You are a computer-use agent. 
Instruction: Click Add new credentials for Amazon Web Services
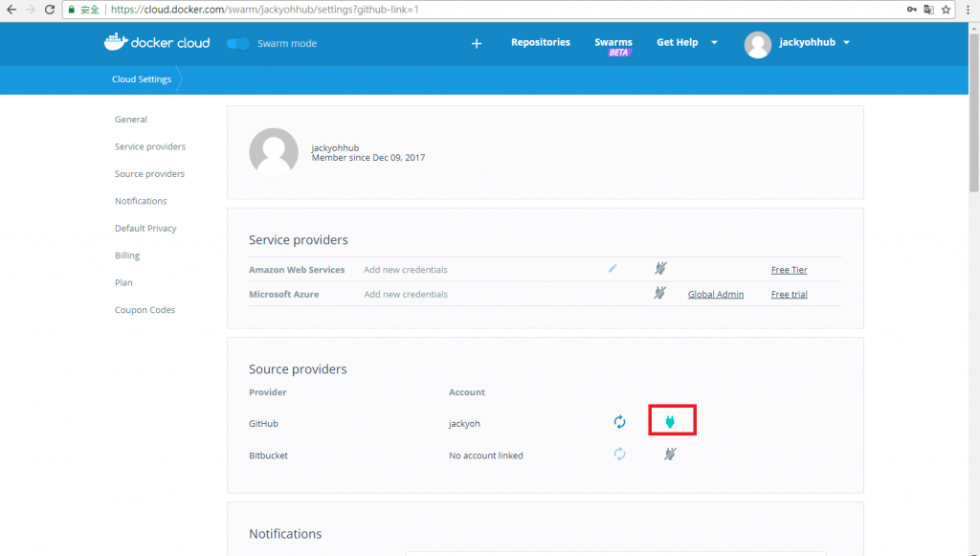pyautogui.click(x=406, y=270)
